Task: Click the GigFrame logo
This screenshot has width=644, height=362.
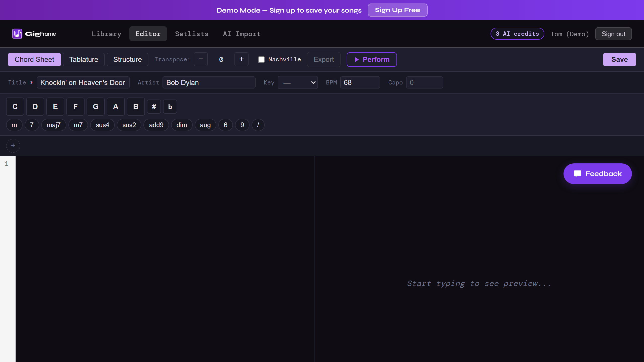Action: click(34, 34)
